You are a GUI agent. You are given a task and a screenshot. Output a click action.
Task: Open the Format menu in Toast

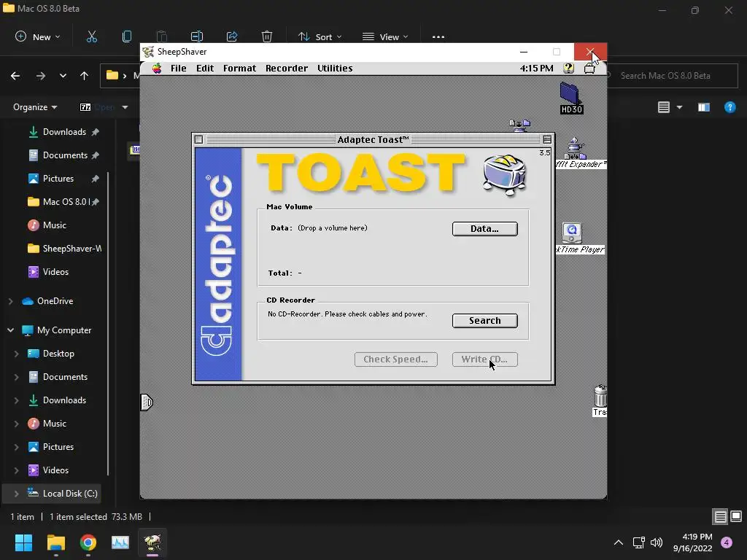click(x=239, y=69)
